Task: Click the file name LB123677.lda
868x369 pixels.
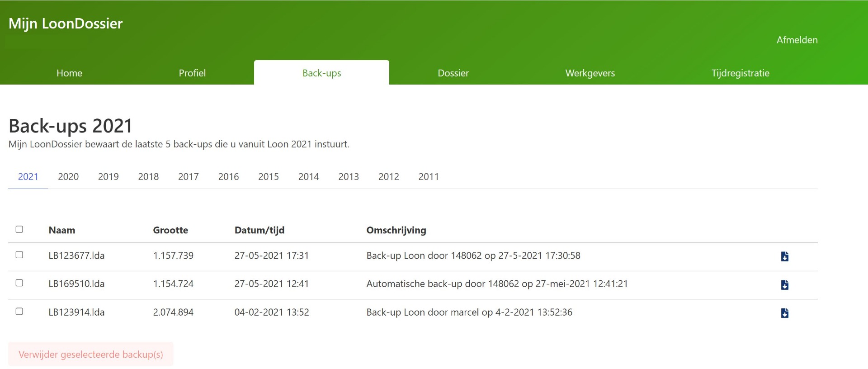Action: tap(76, 255)
